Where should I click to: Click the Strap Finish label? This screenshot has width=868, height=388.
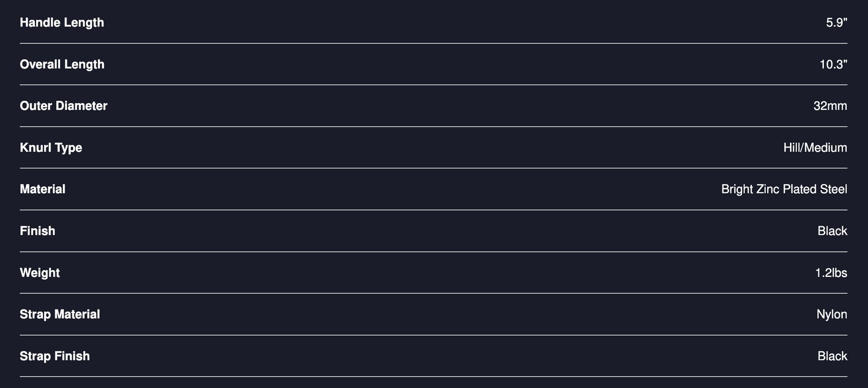[x=54, y=356]
